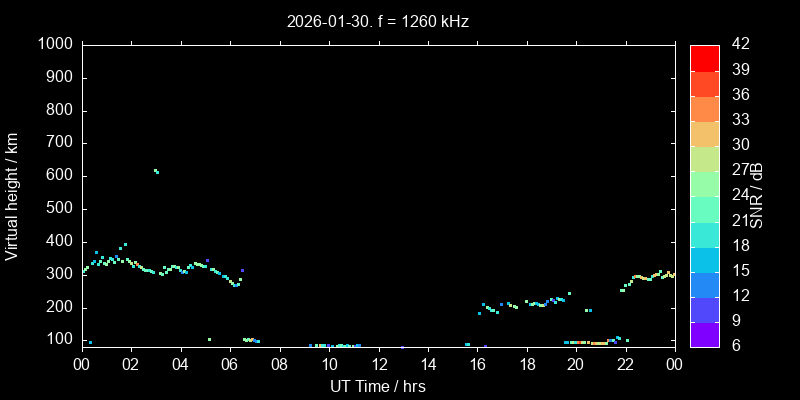Image resolution: width=800 pixels, height=400 pixels.
Task: Click the 'UT Time / hrs' axis label
Action: point(378,386)
